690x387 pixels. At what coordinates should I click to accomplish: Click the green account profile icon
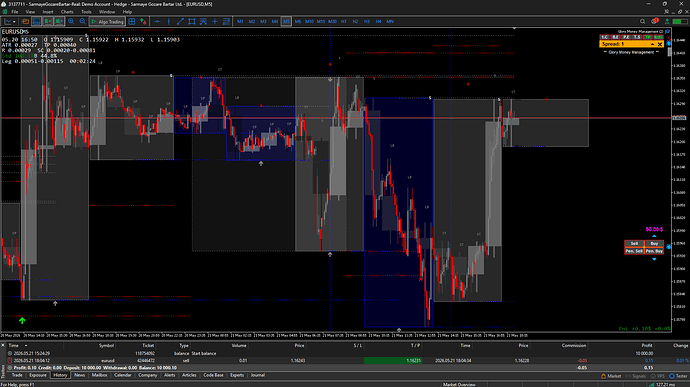click(x=667, y=21)
